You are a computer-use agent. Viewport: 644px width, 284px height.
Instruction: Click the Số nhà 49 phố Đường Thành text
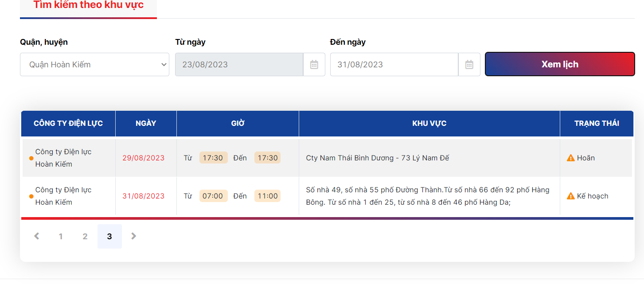coord(428,196)
